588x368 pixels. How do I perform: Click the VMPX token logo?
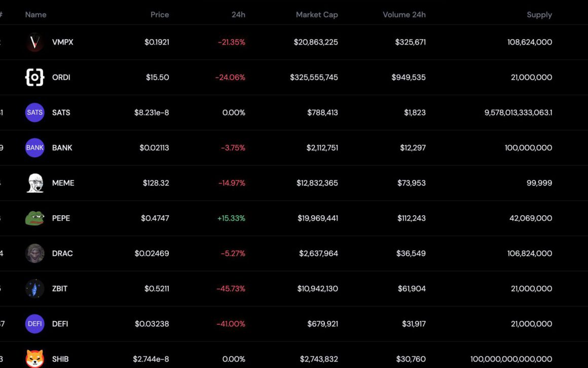click(x=34, y=42)
